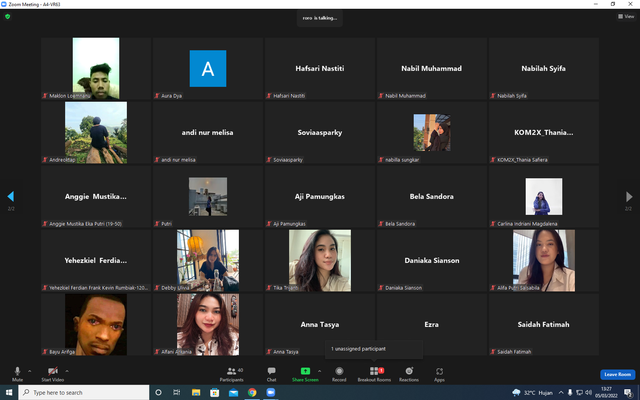Select the Ezra participant tile
Viewport: 640px width, 400px height.
pyautogui.click(x=431, y=324)
